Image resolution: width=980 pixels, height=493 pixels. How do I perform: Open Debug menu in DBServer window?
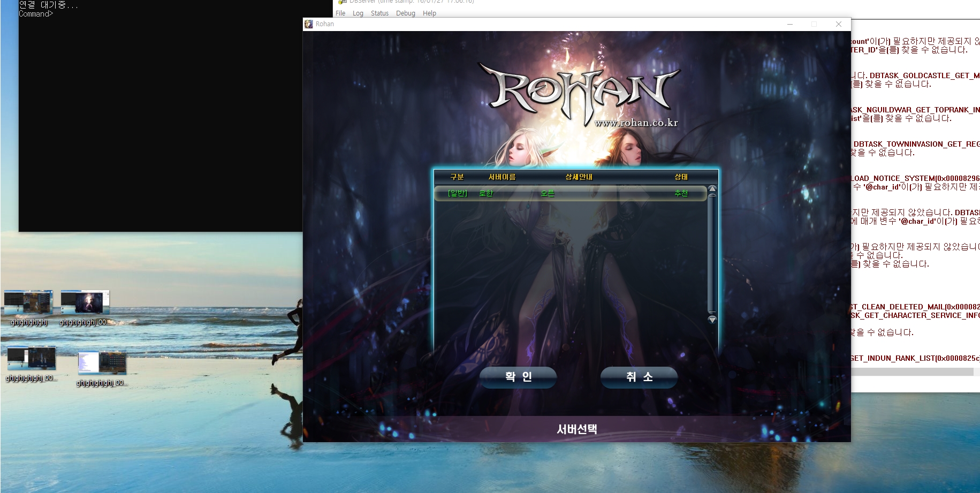click(406, 13)
